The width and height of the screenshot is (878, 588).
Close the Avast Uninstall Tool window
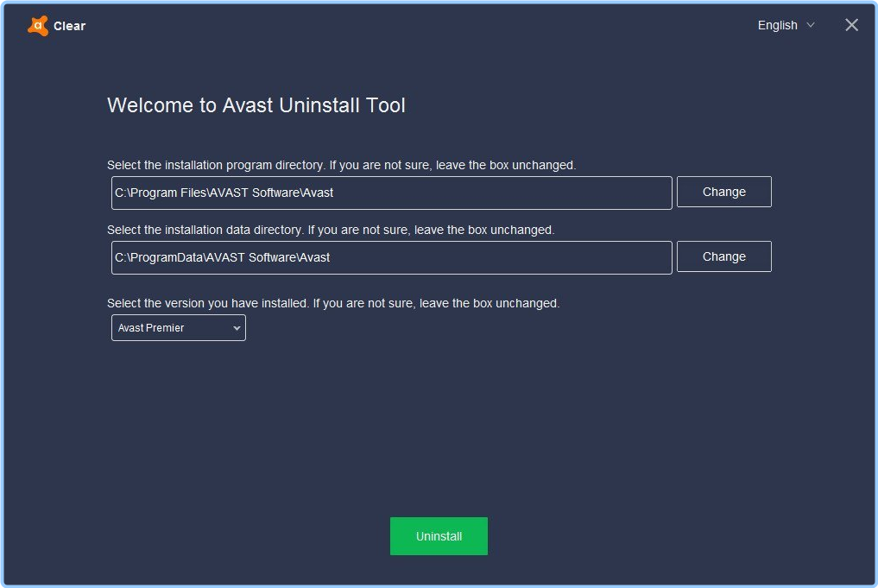pos(851,25)
